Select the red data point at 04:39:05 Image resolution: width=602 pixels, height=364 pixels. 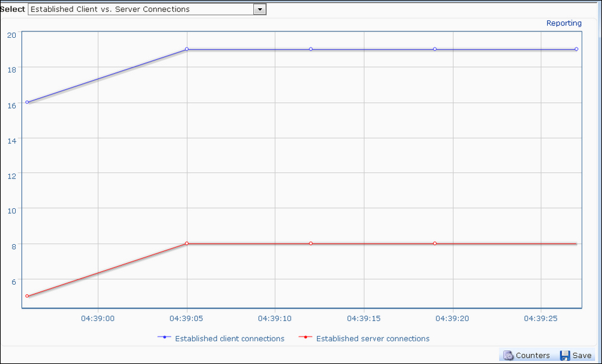[x=186, y=243]
